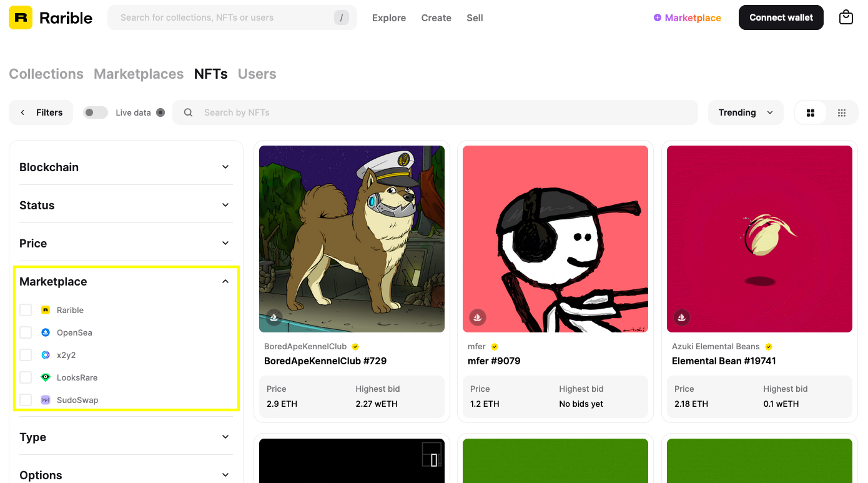Toggle the Live data switch
Viewport: 868px width, 483px height.
coord(96,112)
